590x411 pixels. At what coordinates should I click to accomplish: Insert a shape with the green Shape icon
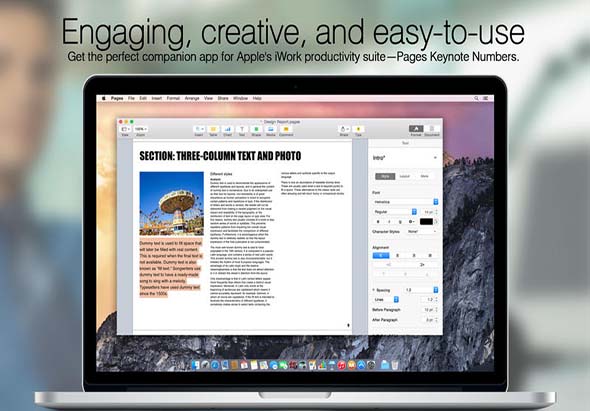(x=256, y=129)
